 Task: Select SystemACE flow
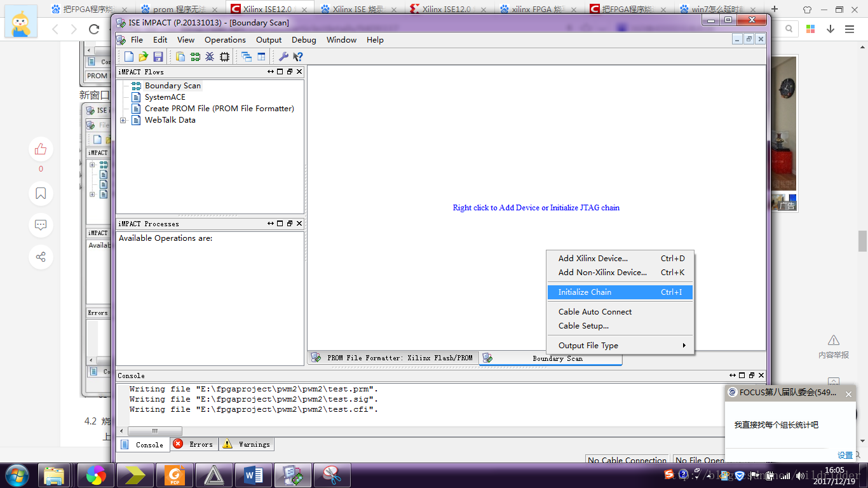[165, 97]
